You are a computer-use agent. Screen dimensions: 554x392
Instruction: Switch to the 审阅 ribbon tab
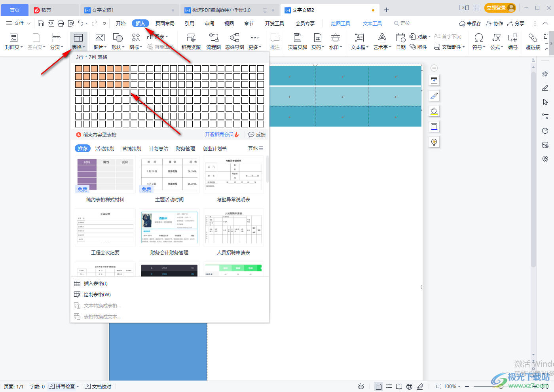point(209,23)
